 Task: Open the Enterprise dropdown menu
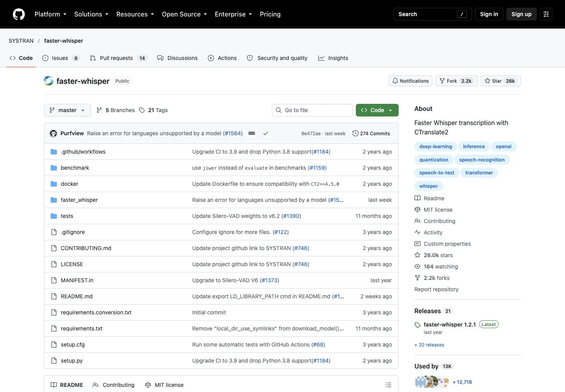[x=233, y=14]
